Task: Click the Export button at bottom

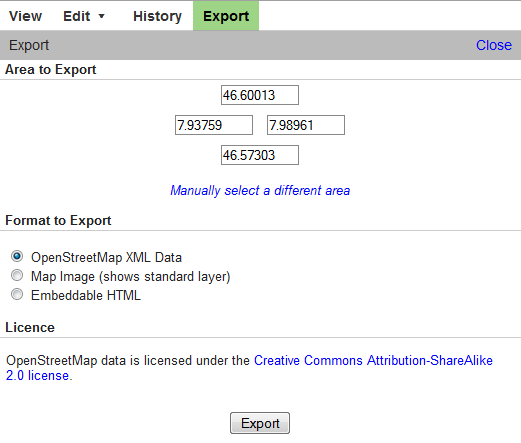Action: 260,423
